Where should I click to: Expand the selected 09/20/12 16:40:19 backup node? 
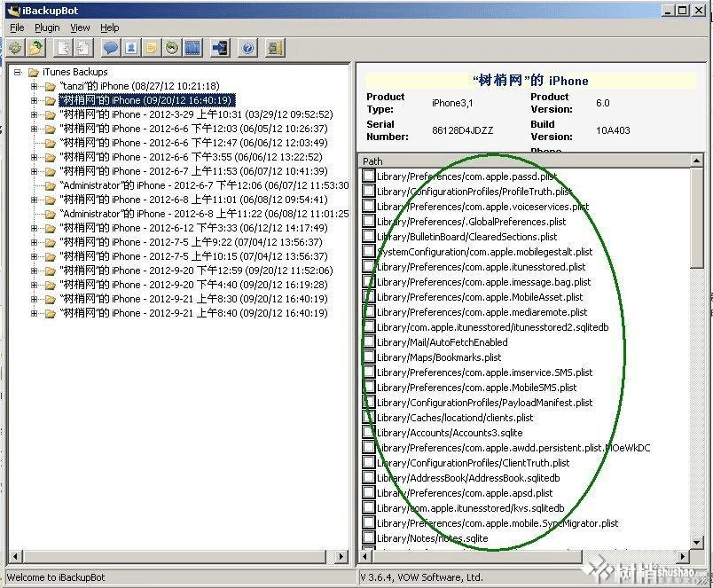(x=34, y=100)
